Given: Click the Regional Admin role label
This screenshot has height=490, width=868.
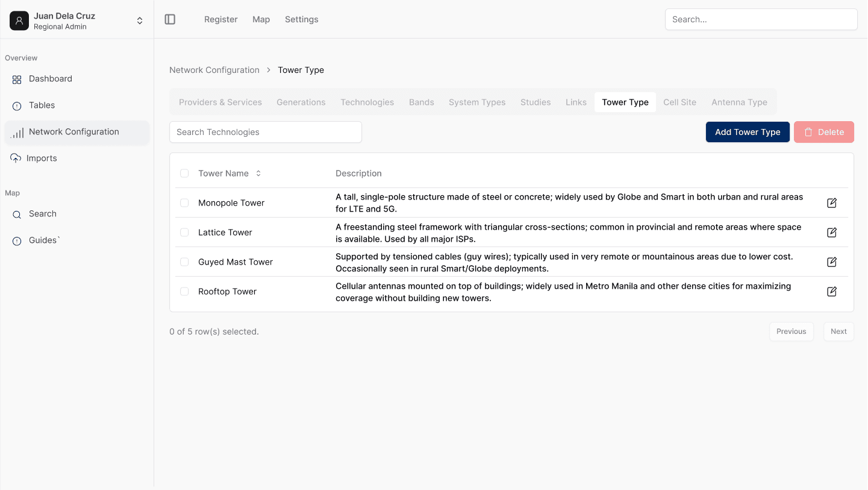Looking at the screenshot, I should tap(60, 27).
